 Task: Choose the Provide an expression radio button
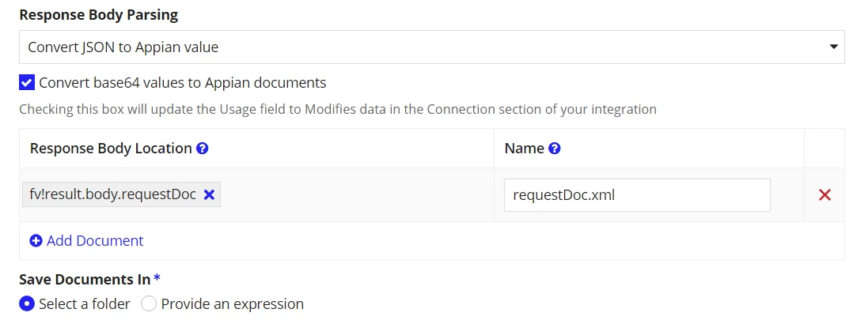point(148,303)
